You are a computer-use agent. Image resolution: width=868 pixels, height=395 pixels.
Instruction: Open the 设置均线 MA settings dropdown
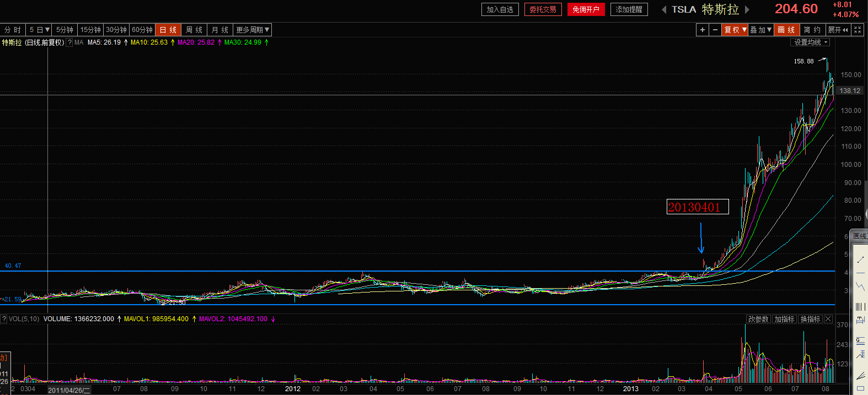811,42
